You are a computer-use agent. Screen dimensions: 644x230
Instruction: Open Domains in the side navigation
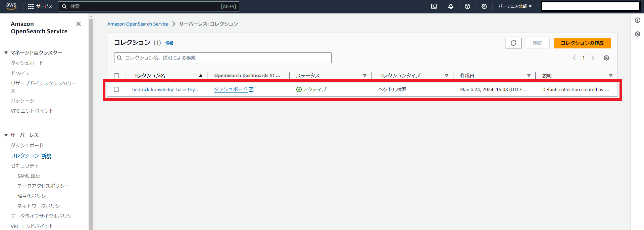(20, 73)
